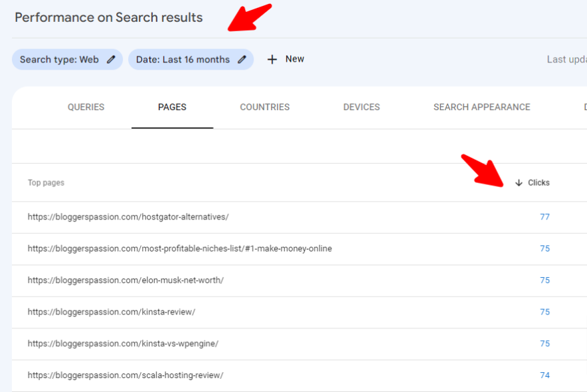Open the Search type: Web filter chip

(59, 60)
